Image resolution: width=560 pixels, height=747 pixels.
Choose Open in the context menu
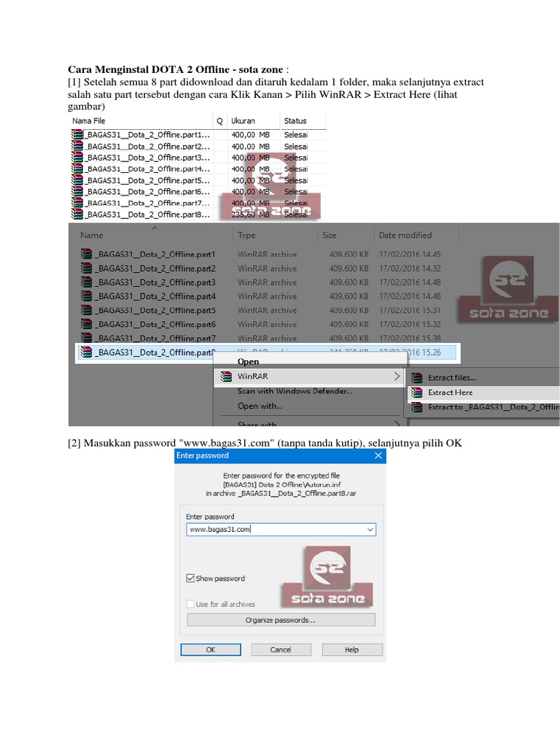(248, 362)
